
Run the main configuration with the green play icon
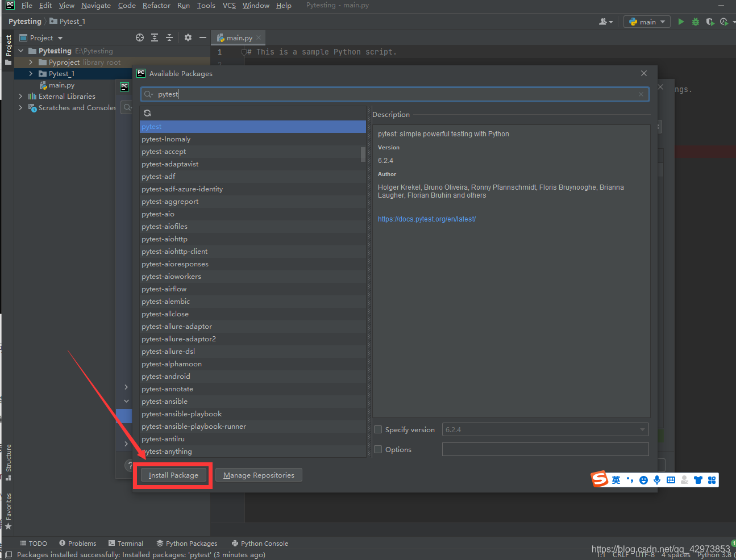(681, 22)
